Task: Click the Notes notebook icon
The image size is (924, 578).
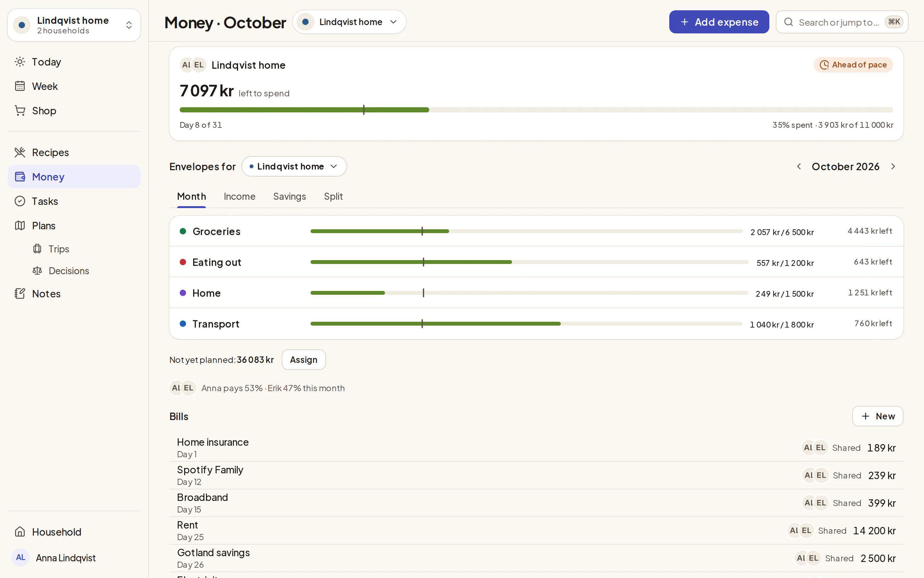Action: tap(20, 293)
